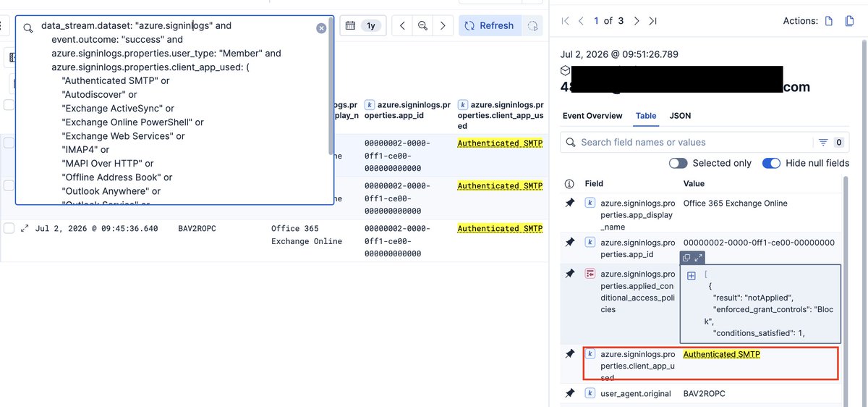Unpin the user_agent.original field
This screenshot has width=868, height=407.
[569, 393]
